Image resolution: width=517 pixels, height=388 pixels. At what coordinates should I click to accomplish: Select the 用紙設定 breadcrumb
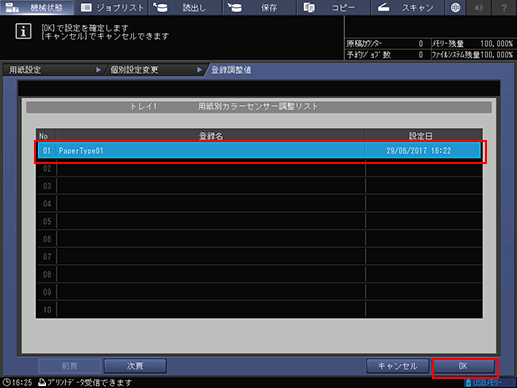coord(53,70)
